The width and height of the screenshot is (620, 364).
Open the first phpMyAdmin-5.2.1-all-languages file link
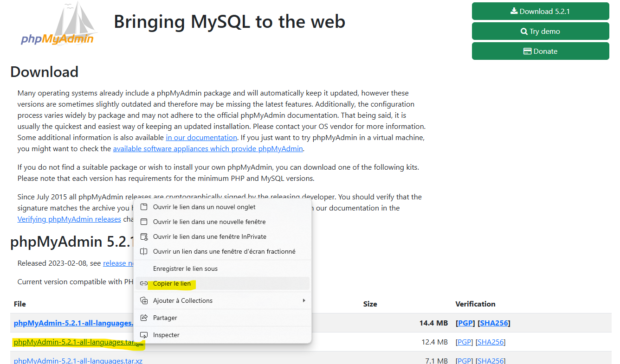(x=74, y=323)
